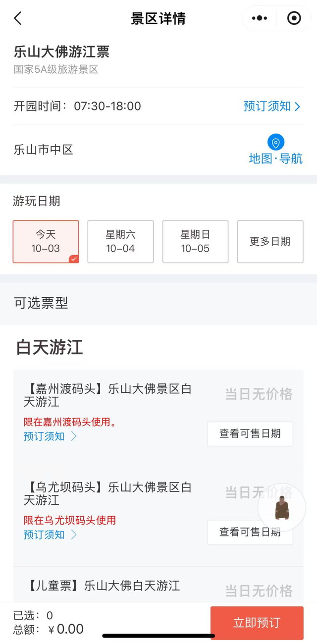Open 地图·导航 map navigation
317x644 pixels.
[275, 159]
